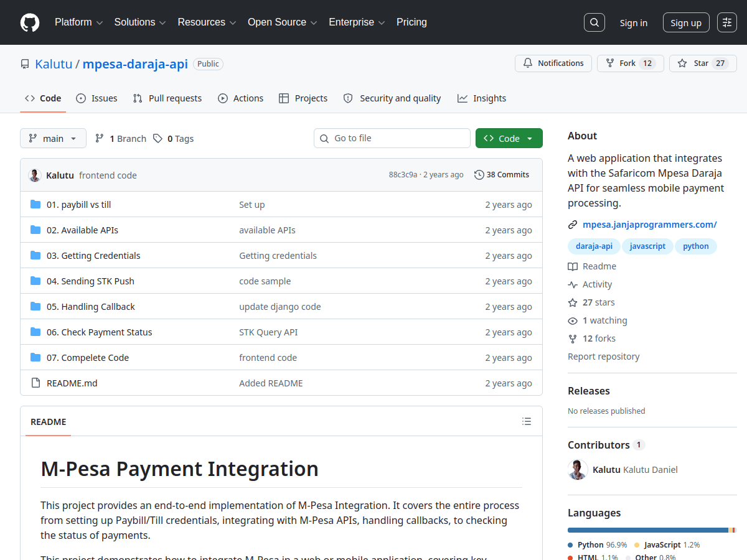The height and width of the screenshot is (560, 747).
Task: Open the main branch selector dropdown
Action: coord(53,138)
